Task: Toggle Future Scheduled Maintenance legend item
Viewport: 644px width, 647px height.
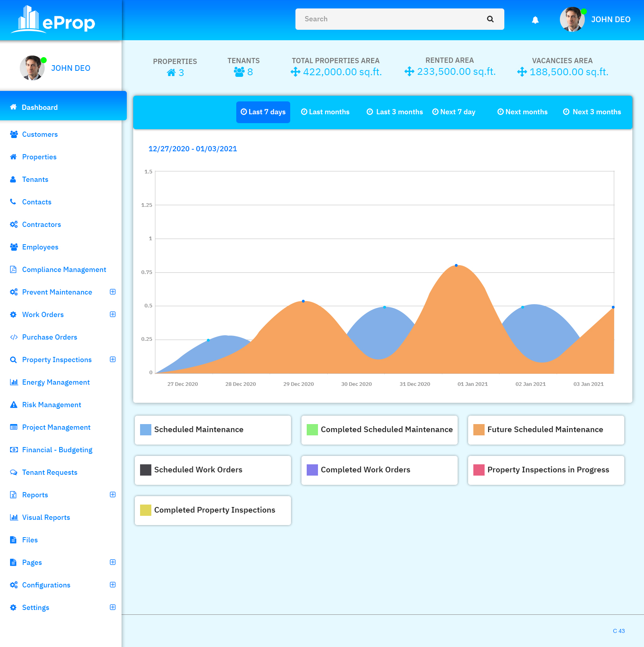Action: (545, 430)
